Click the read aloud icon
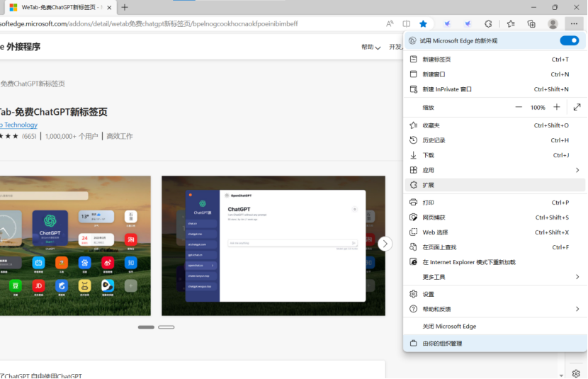588x379 pixels. point(390,24)
